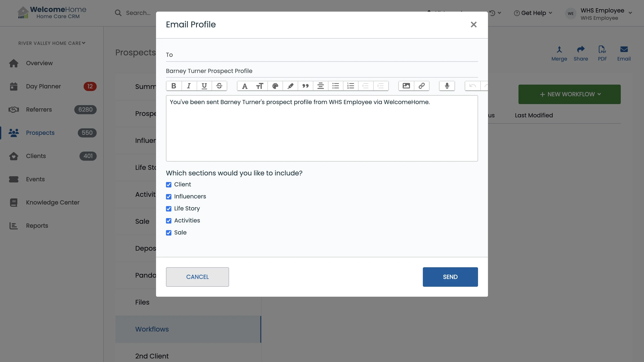Go to Clients in the sidebar

click(x=36, y=156)
